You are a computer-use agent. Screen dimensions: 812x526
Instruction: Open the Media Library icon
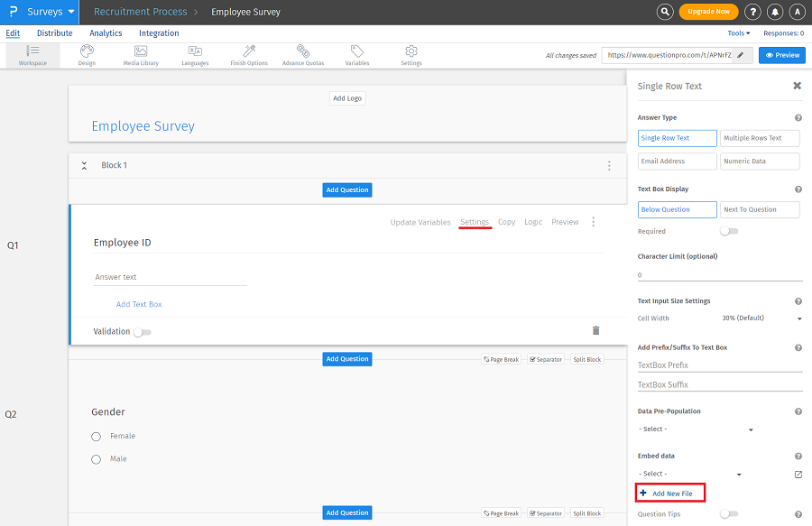click(141, 51)
